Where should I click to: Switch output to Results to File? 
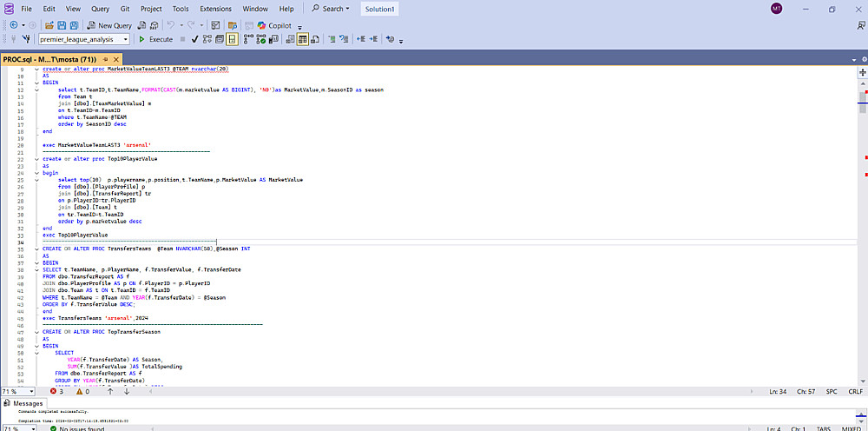click(316, 39)
